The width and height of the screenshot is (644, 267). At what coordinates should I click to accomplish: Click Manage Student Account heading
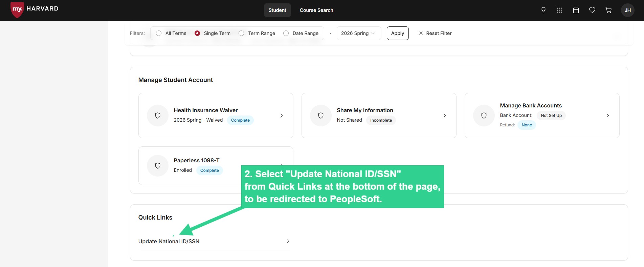tap(176, 80)
